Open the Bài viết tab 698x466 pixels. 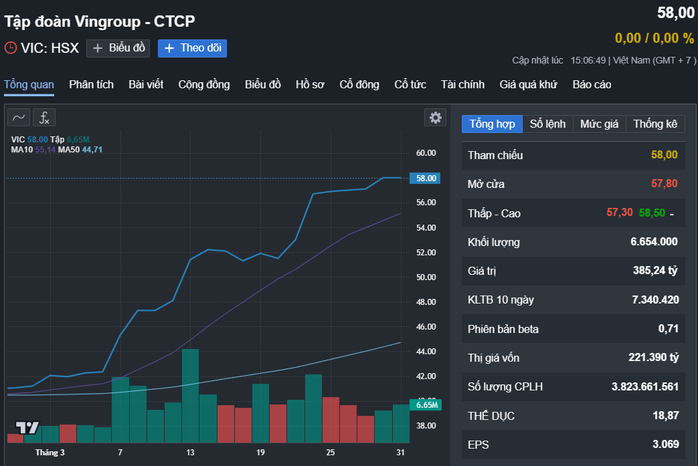[146, 85]
